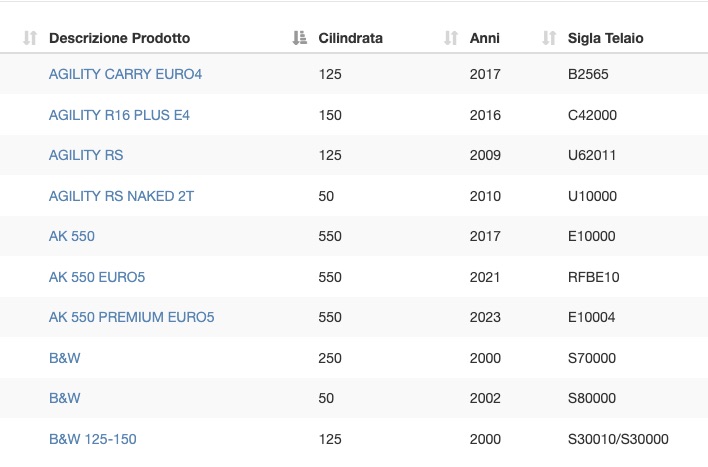708x467 pixels.
Task: Open the AK 550 EURO5 link
Action: pos(97,277)
